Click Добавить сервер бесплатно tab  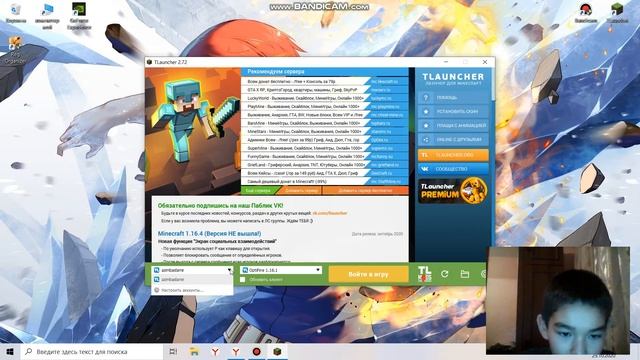[365, 191]
